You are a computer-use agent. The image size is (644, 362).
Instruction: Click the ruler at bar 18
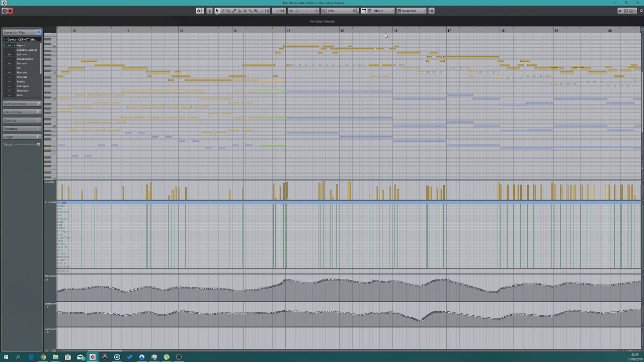[x=503, y=31]
